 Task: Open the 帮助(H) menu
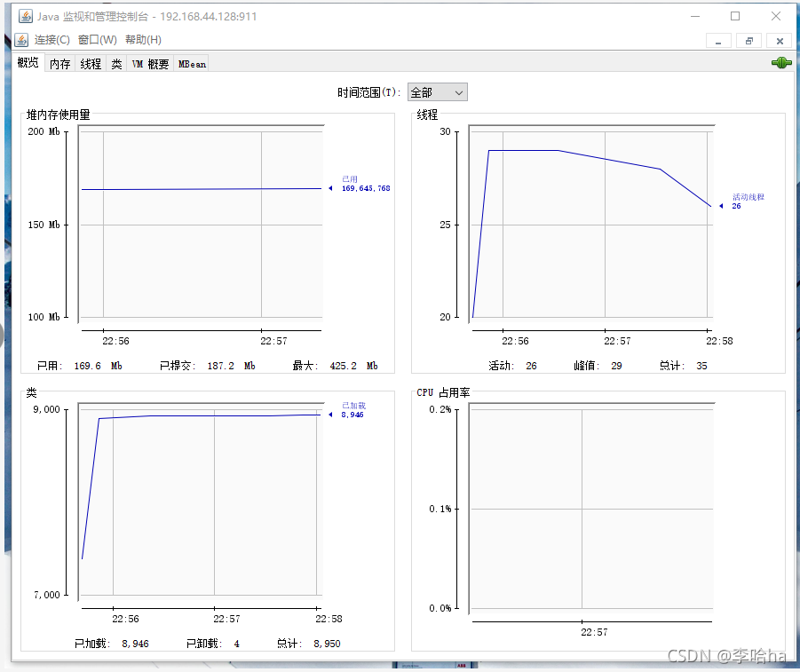click(x=143, y=40)
